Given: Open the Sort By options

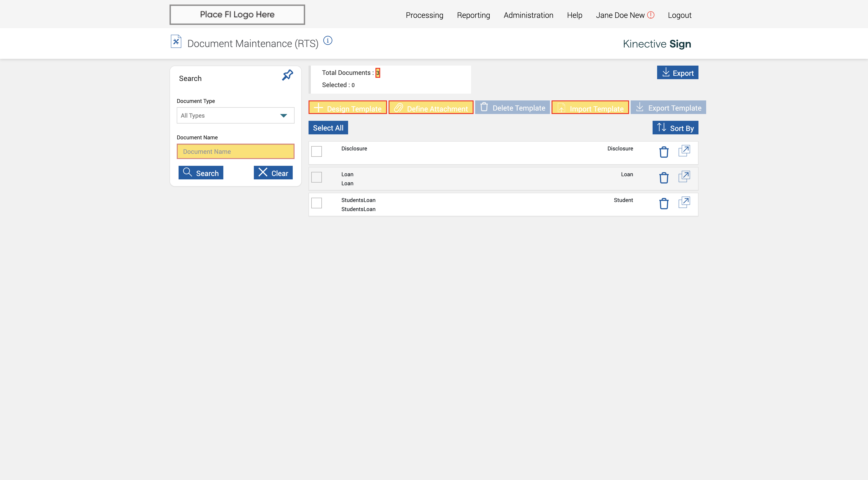Looking at the screenshot, I should pyautogui.click(x=675, y=128).
